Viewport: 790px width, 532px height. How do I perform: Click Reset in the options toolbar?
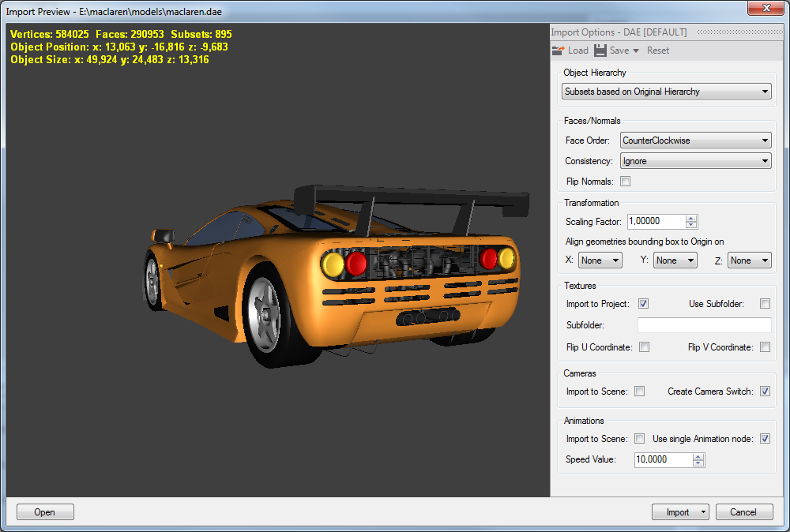[x=657, y=51]
